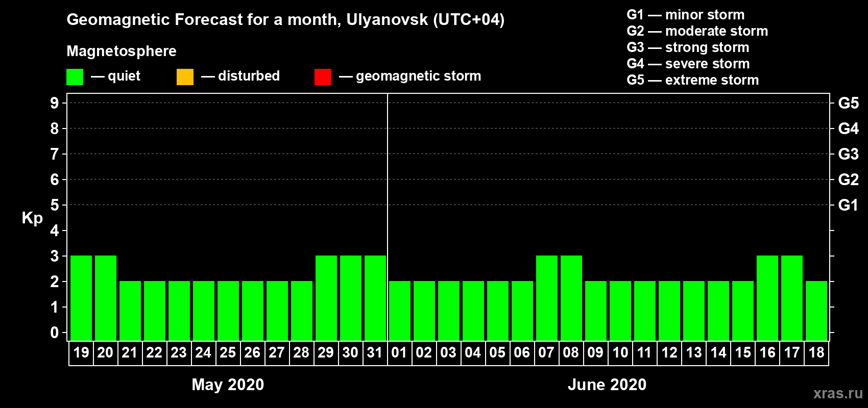The width and height of the screenshot is (868, 408).
Task: Select the bar for May 20
Action: pyautogui.click(x=106, y=298)
